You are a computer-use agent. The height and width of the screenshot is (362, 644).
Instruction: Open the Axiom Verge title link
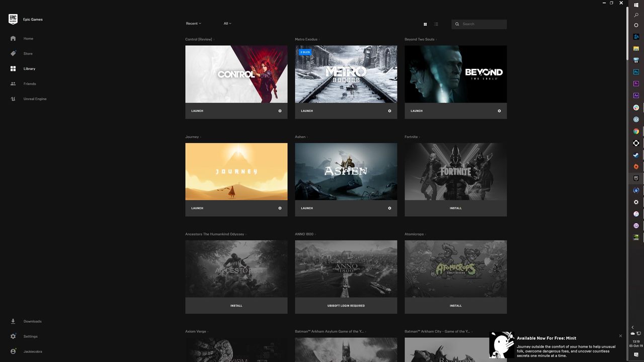click(196, 332)
